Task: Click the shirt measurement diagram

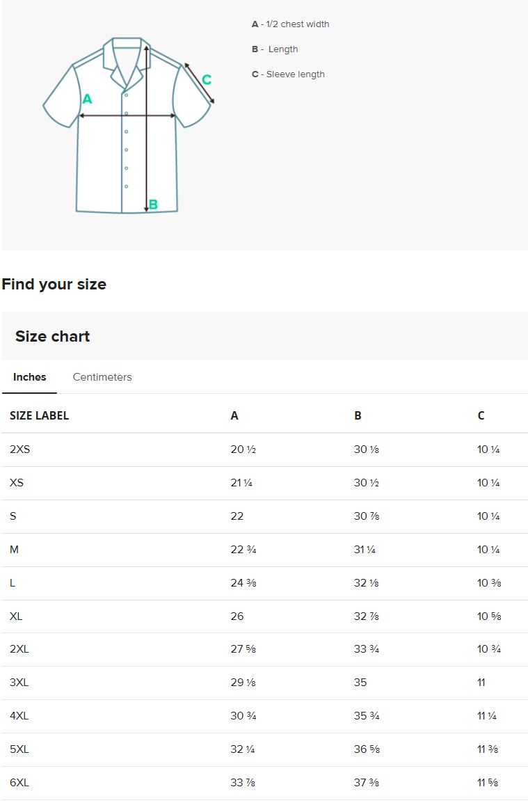Action: (x=127, y=125)
